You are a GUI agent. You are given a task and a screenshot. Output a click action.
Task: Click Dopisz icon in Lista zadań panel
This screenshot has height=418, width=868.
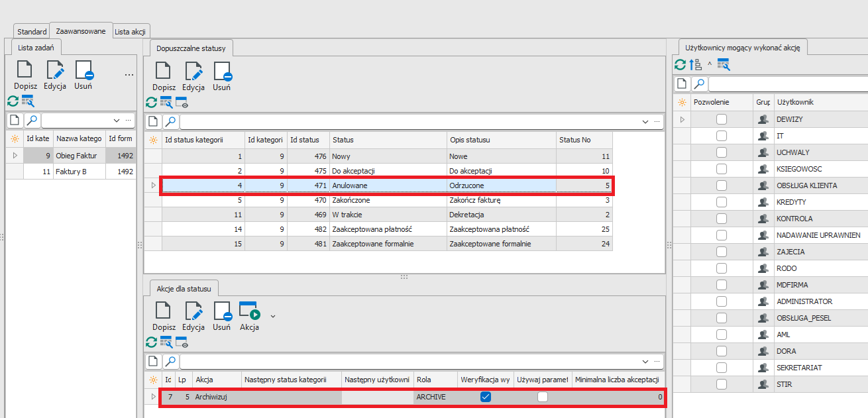25,71
